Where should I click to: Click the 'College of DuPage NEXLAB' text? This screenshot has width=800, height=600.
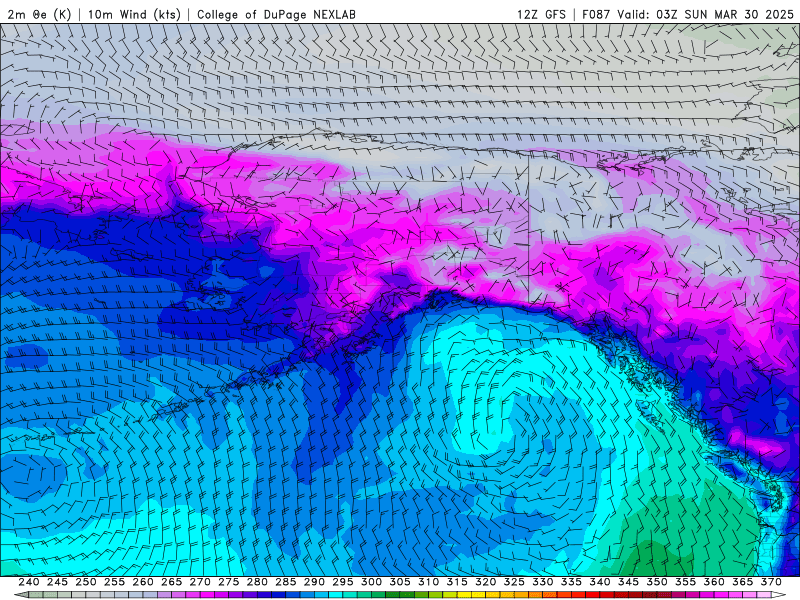point(277,15)
